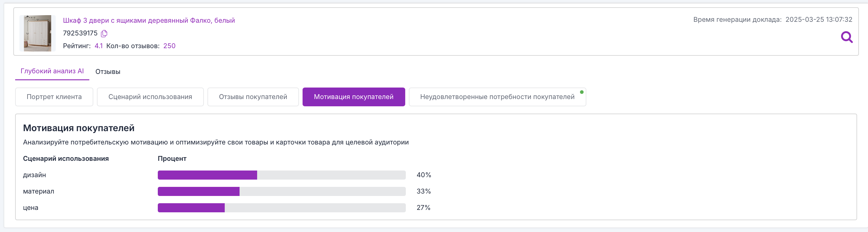
Task: Open the product title link Шкаф 3 двери
Action: tap(149, 20)
